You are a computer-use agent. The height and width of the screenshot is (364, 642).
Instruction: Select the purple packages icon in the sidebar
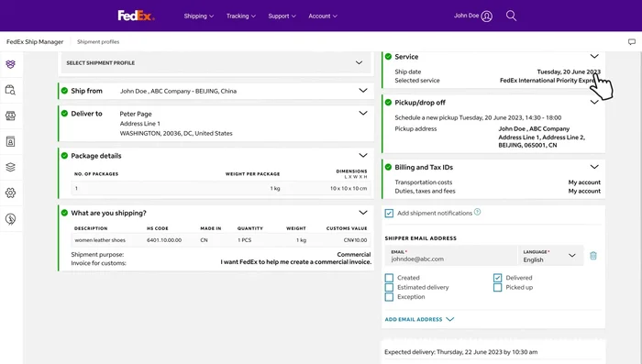point(11,64)
